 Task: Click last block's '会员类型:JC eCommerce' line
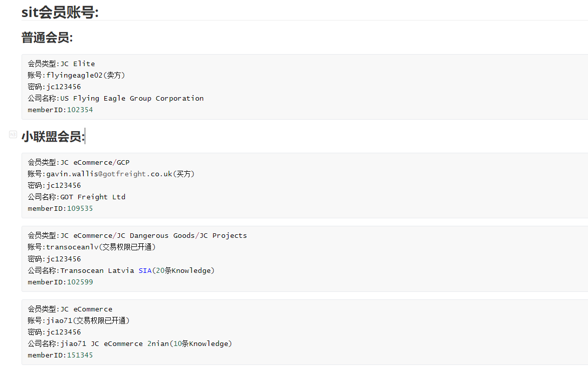point(70,309)
